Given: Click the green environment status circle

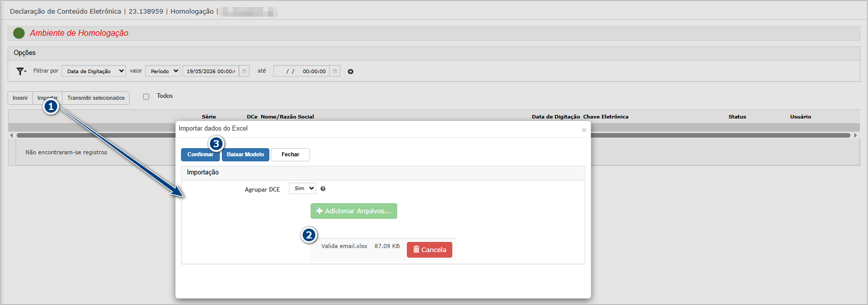Looking at the screenshot, I should pyautogui.click(x=19, y=33).
